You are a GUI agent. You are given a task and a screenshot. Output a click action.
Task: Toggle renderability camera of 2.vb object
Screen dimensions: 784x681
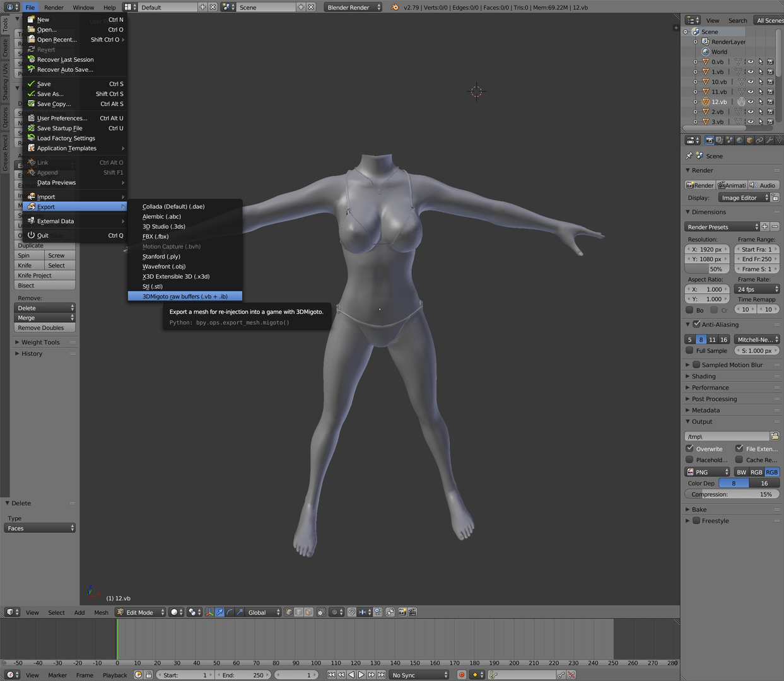point(770,112)
